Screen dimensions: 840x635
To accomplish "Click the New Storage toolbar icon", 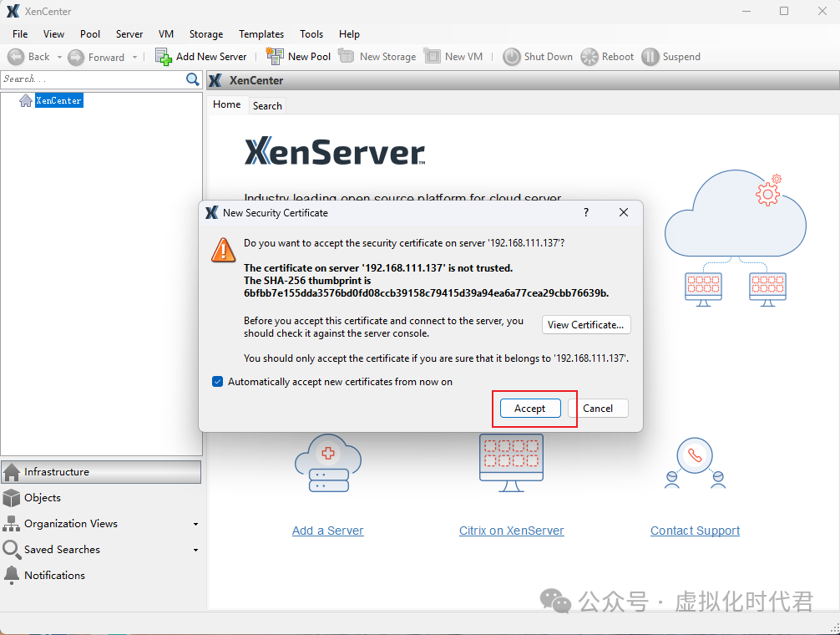I will click(346, 57).
